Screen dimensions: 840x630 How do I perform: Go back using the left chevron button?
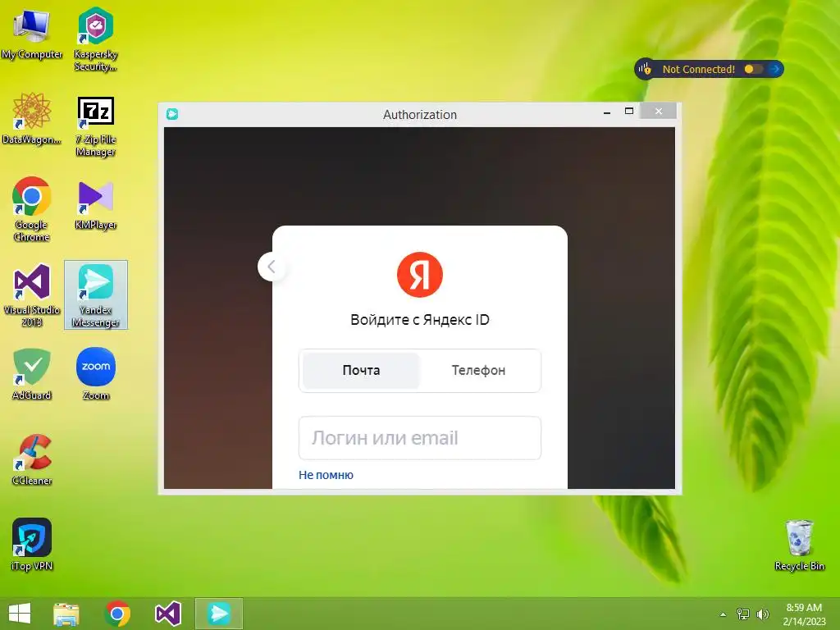[271, 267]
